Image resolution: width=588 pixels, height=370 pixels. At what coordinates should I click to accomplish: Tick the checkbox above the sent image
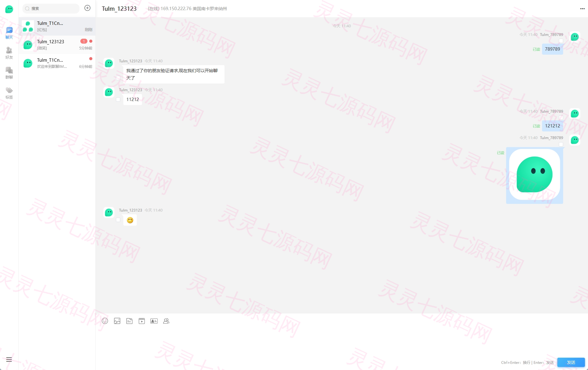coord(561,144)
